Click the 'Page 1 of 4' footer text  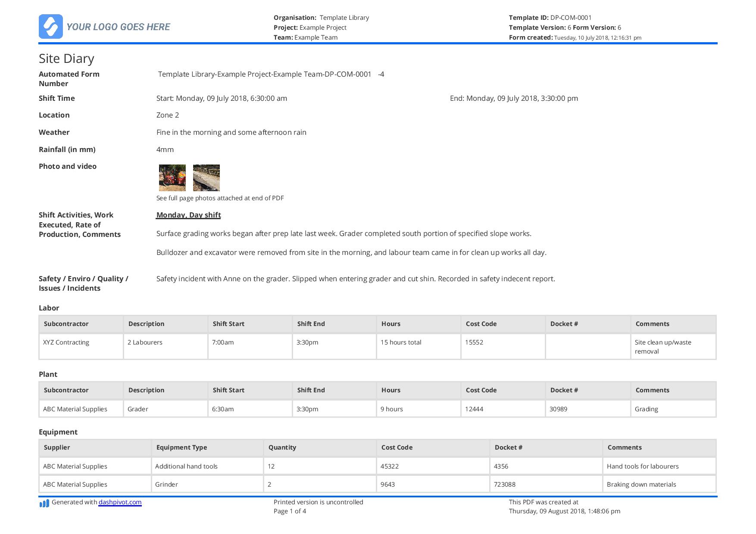click(290, 511)
